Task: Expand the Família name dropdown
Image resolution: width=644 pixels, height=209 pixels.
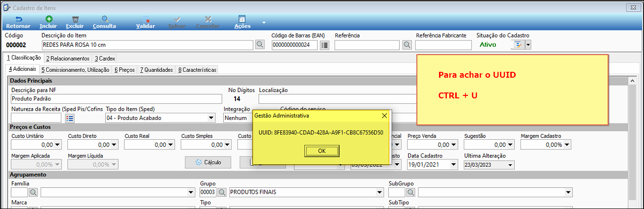Action: [191, 192]
